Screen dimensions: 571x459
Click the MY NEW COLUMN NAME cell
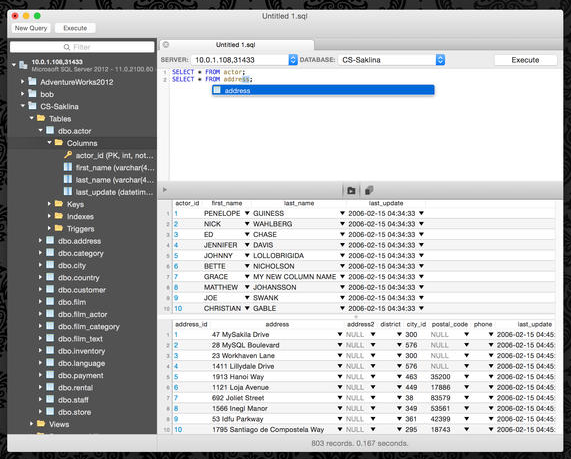[x=294, y=277]
